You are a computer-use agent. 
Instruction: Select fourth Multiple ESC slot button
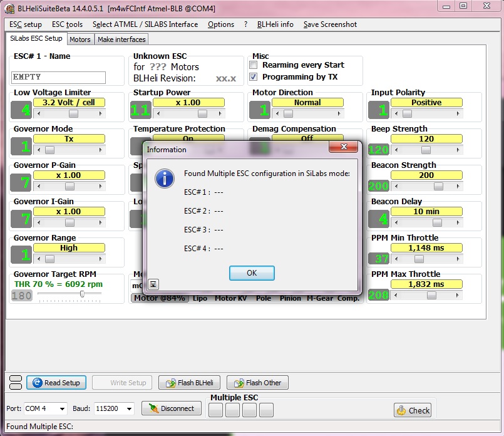click(x=266, y=410)
